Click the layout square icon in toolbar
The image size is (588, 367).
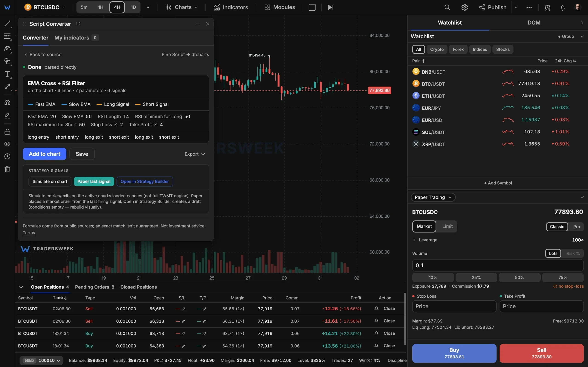pos(312,7)
